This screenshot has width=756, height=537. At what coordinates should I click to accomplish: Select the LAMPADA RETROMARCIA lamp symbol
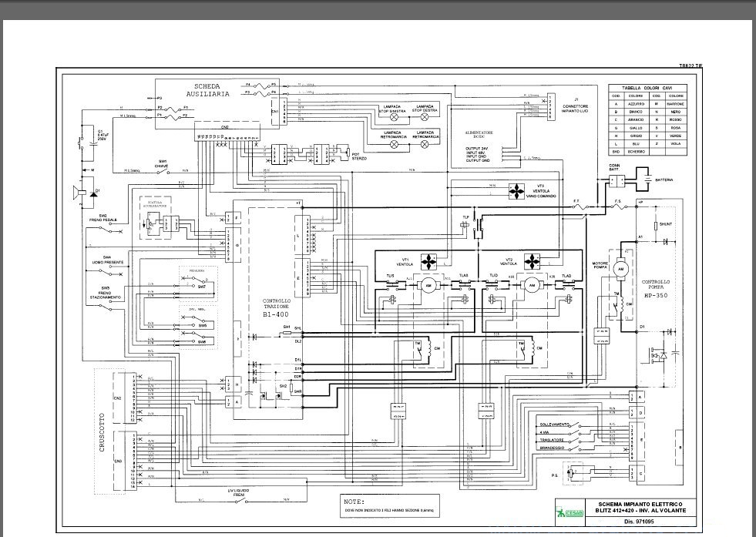393,144
